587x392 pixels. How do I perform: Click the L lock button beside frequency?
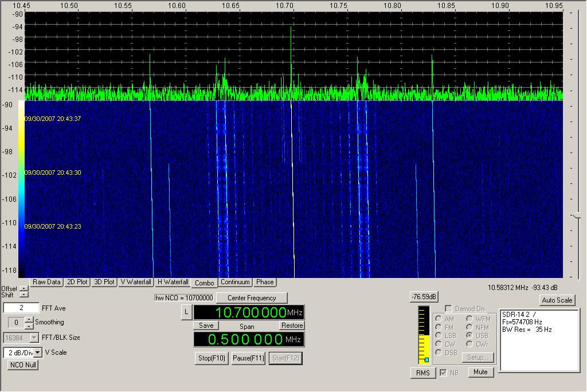point(186,312)
